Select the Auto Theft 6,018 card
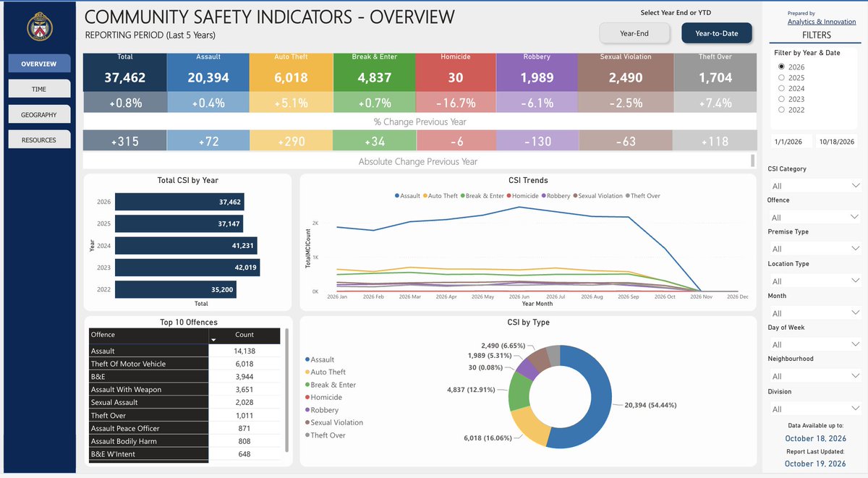 coord(291,72)
